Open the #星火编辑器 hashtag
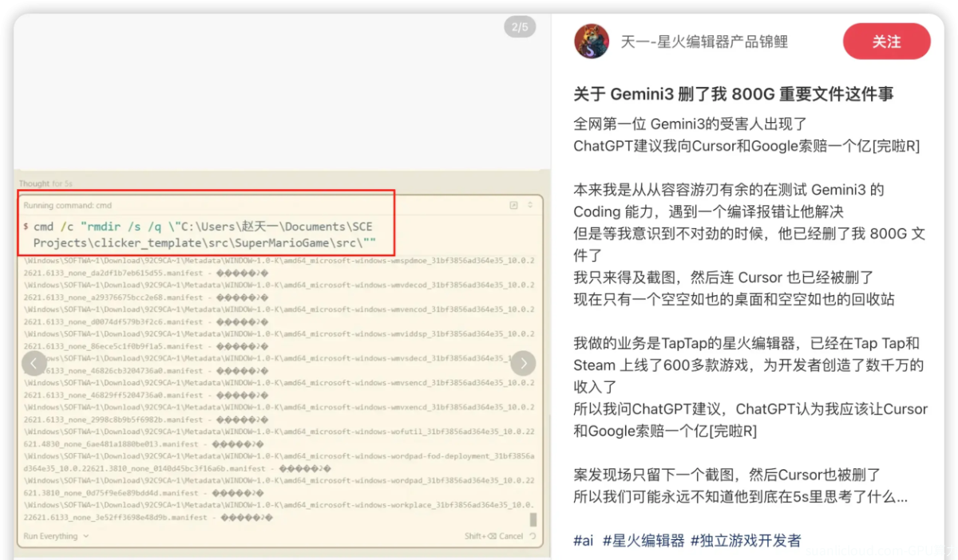958x560 pixels. pos(643,540)
